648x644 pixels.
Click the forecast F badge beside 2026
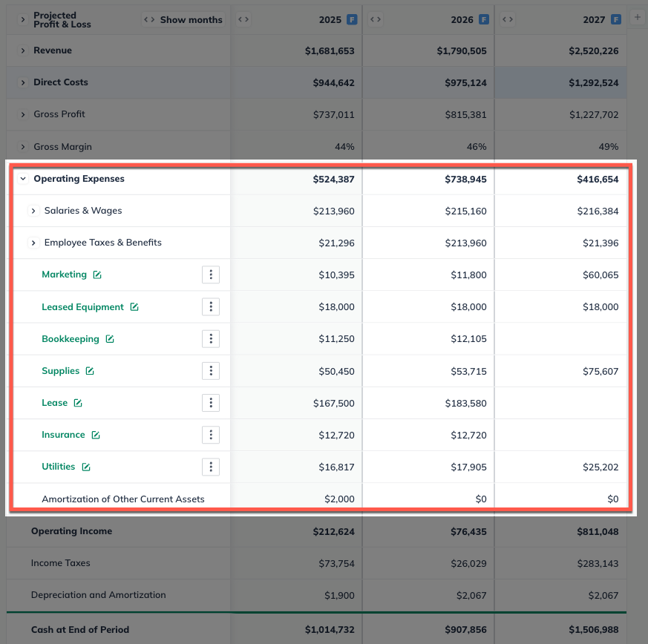(x=484, y=19)
